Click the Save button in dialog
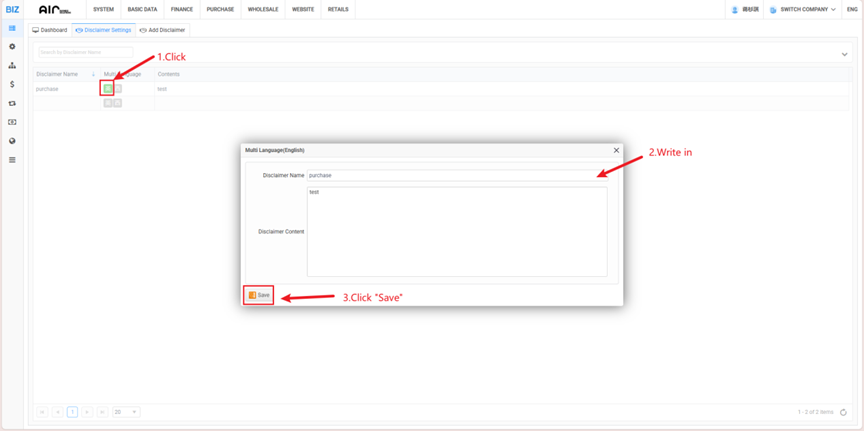 point(259,295)
